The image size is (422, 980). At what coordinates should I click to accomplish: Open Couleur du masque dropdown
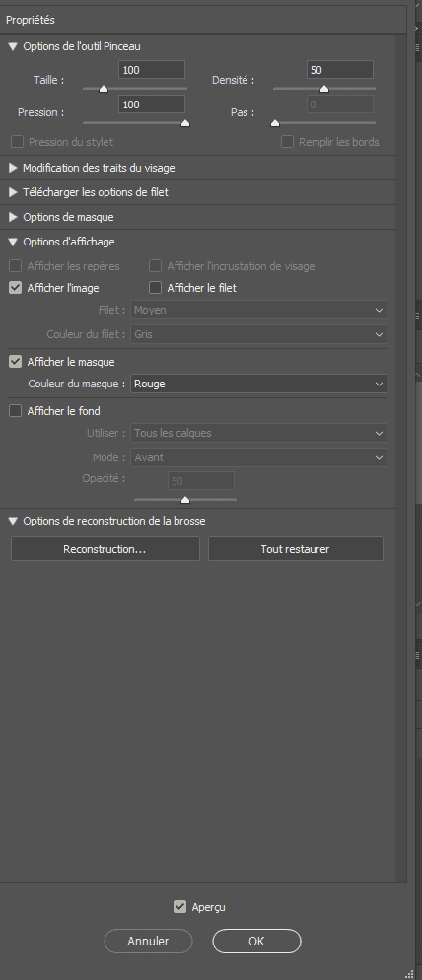point(258,384)
